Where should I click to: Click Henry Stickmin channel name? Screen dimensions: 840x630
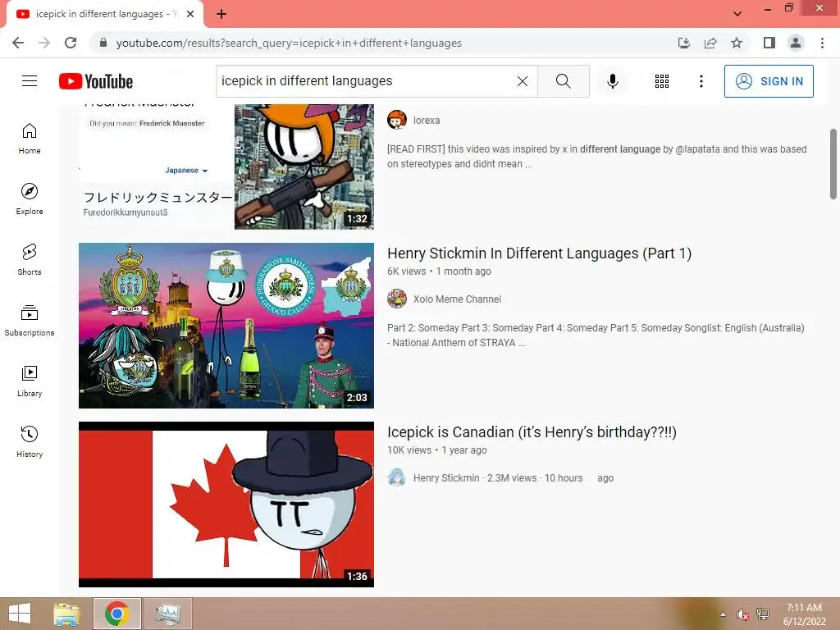446,478
